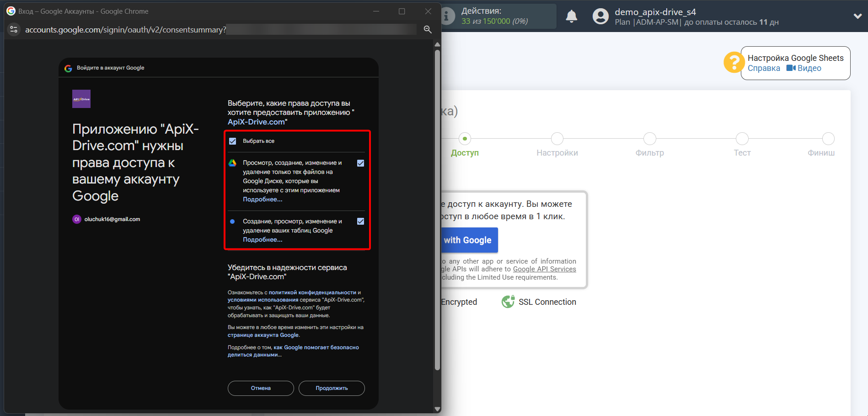Click the user profile avatar icon
The width and height of the screenshot is (868, 416).
click(x=600, y=16)
